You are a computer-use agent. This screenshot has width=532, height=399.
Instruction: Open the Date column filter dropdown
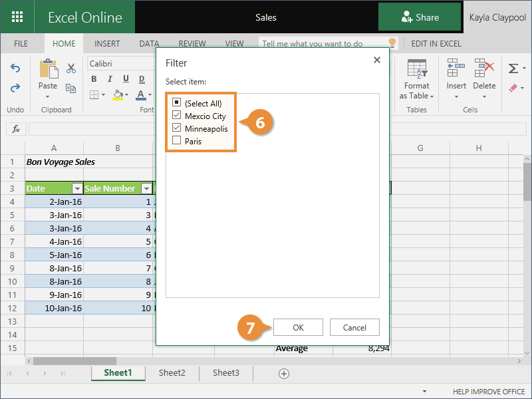point(76,189)
